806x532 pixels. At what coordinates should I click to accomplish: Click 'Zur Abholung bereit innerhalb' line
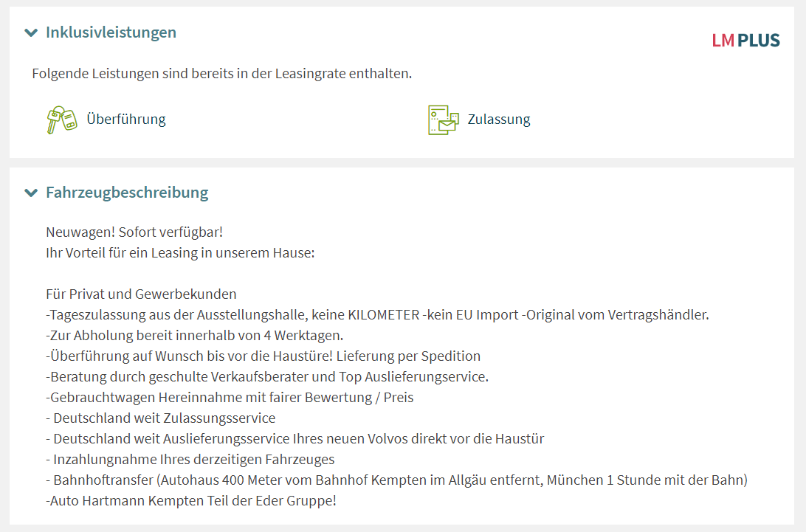[x=194, y=335]
